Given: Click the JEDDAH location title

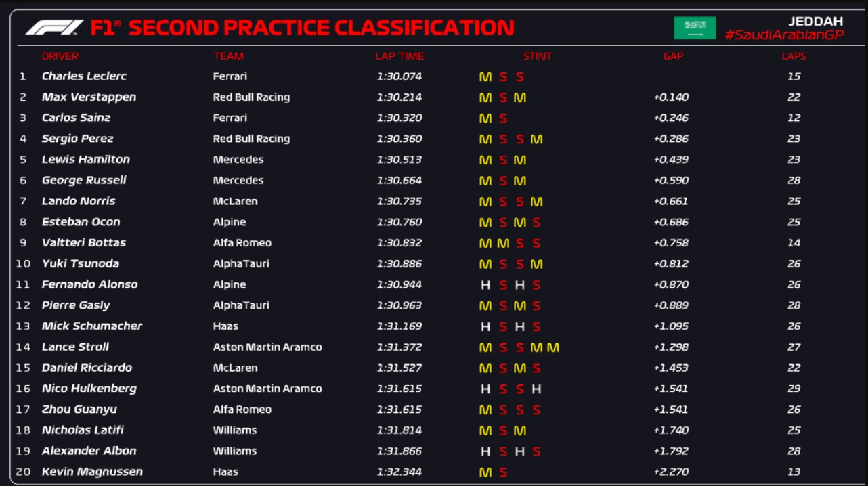Looking at the screenshot, I should [815, 21].
